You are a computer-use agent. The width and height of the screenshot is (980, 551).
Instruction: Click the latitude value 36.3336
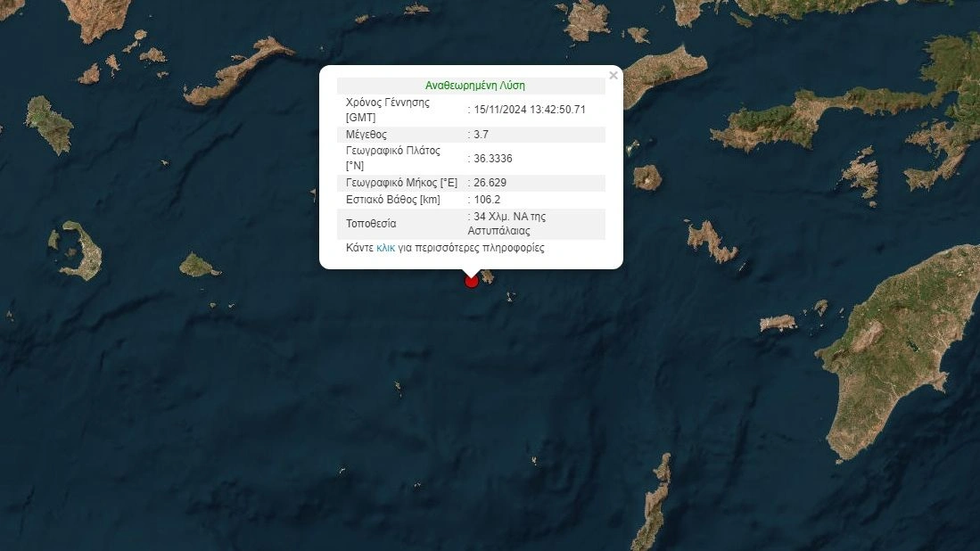493,159
